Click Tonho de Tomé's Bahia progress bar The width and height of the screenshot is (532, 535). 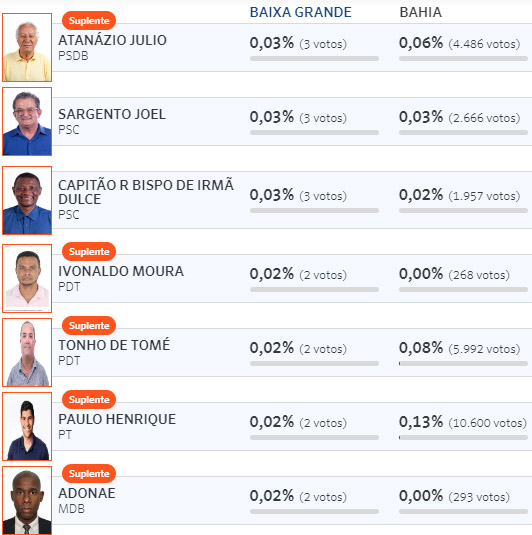pos(463,363)
